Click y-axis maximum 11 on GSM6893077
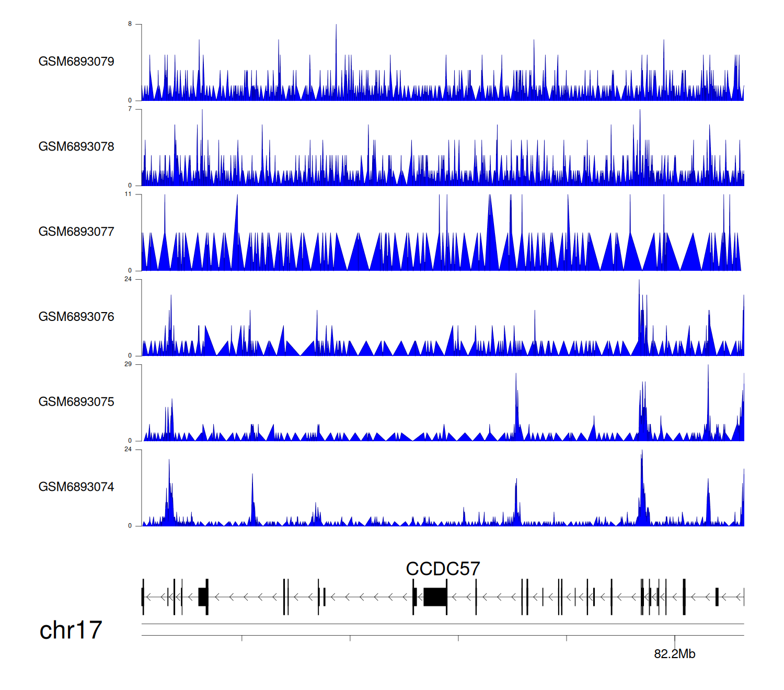The image size is (784, 690). click(x=128, y=194)
